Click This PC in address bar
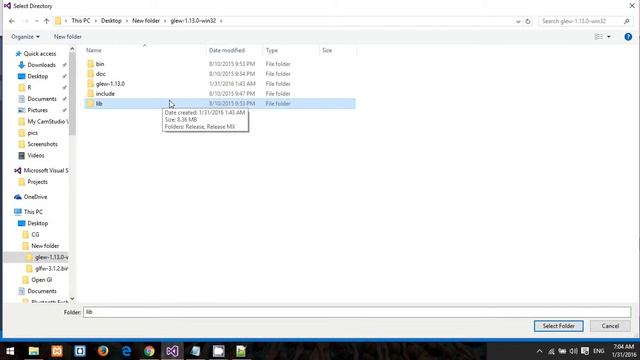 point(81,20)
